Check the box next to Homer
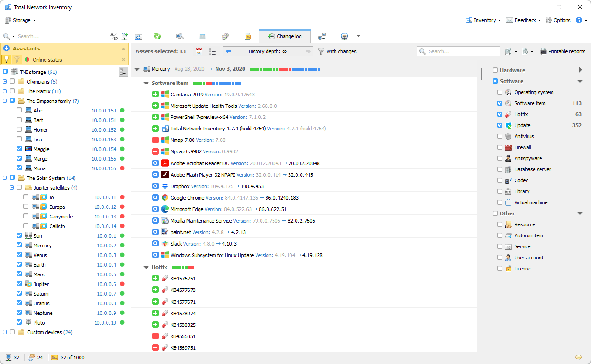The image size is (591, 364). pyautogui.click(x=19, y=130)
